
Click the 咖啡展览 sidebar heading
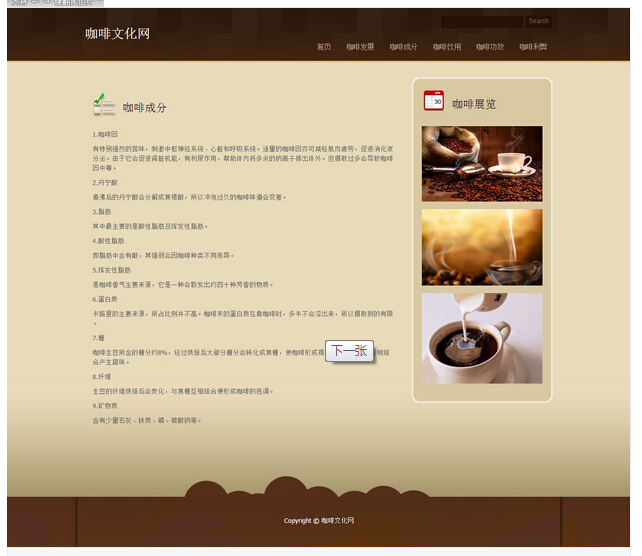coord(473,104)
